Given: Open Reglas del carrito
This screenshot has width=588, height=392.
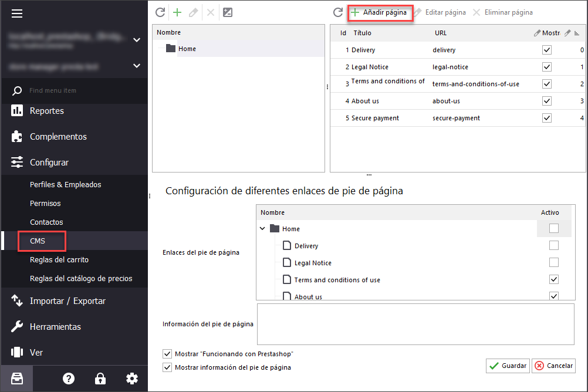Looking at the screenshot, I should coord(59,259).
